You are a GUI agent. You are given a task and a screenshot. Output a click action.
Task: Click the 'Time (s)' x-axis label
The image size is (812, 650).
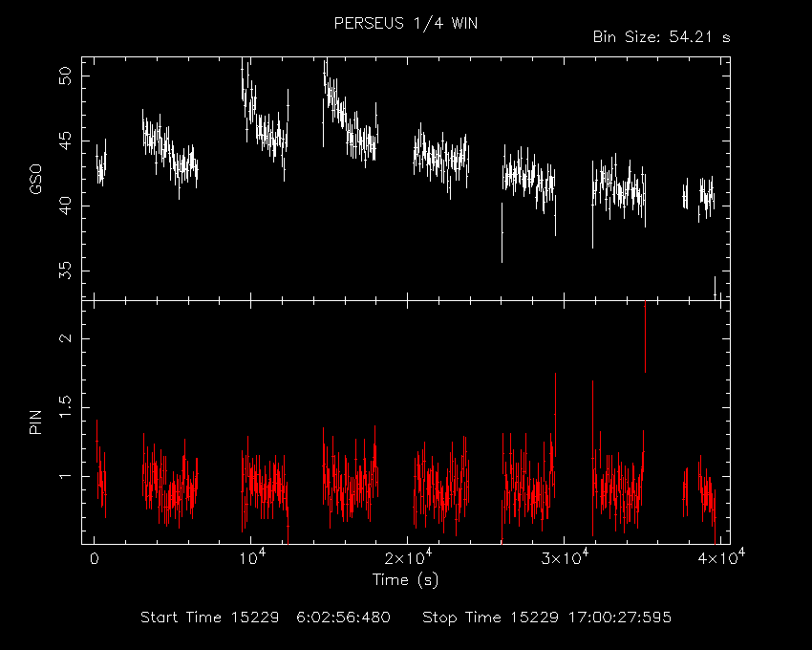[x=405, y=579]
